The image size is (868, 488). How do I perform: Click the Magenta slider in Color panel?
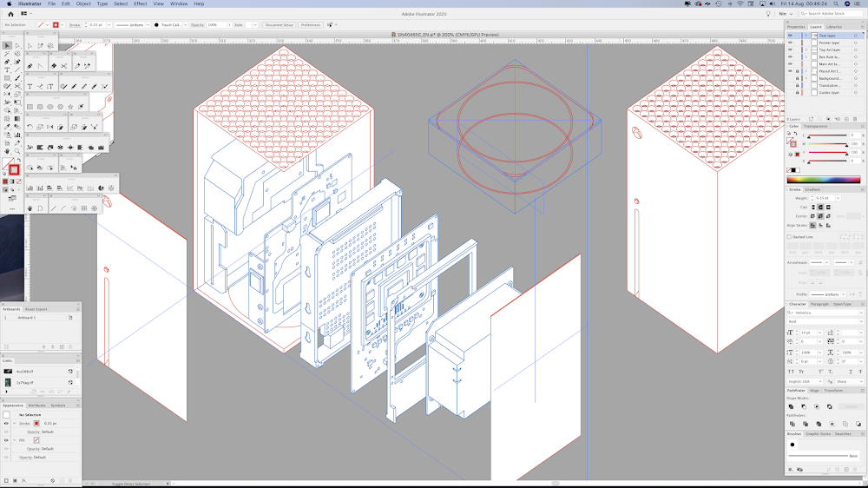(x=827, y=144)
